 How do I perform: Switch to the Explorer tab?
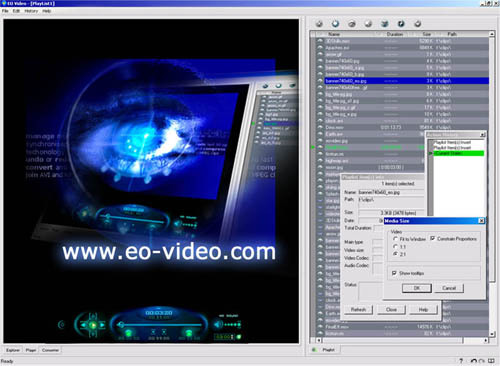coord(13,350)
